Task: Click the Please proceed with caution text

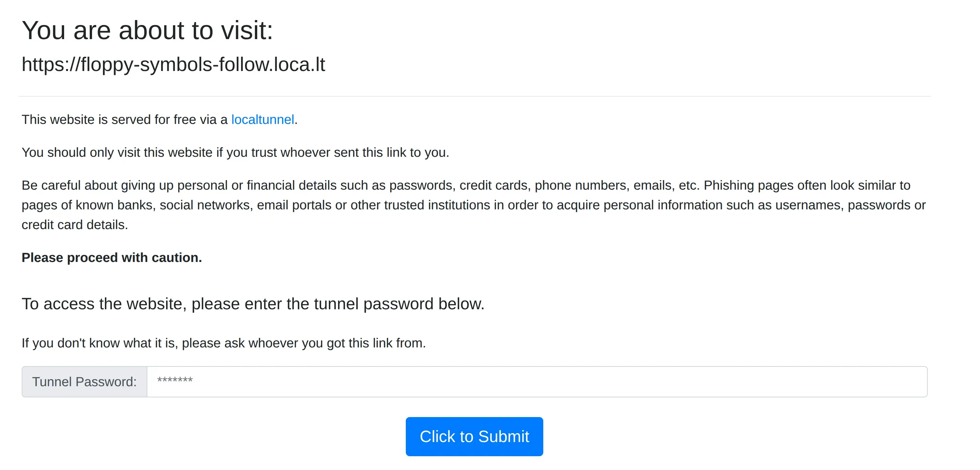Action: [x=112, y=257]
